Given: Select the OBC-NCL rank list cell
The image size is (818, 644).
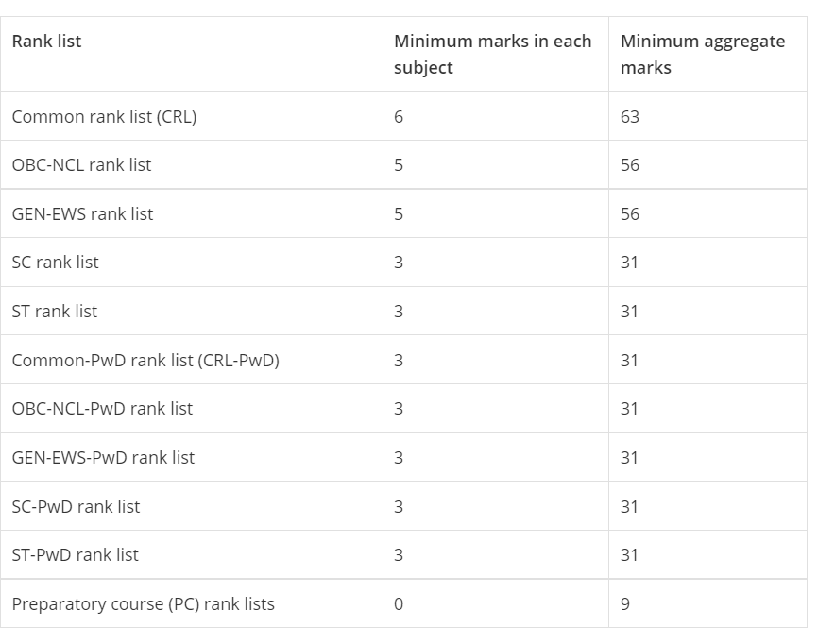Looking at the screenshot, I should coord(81,165).
